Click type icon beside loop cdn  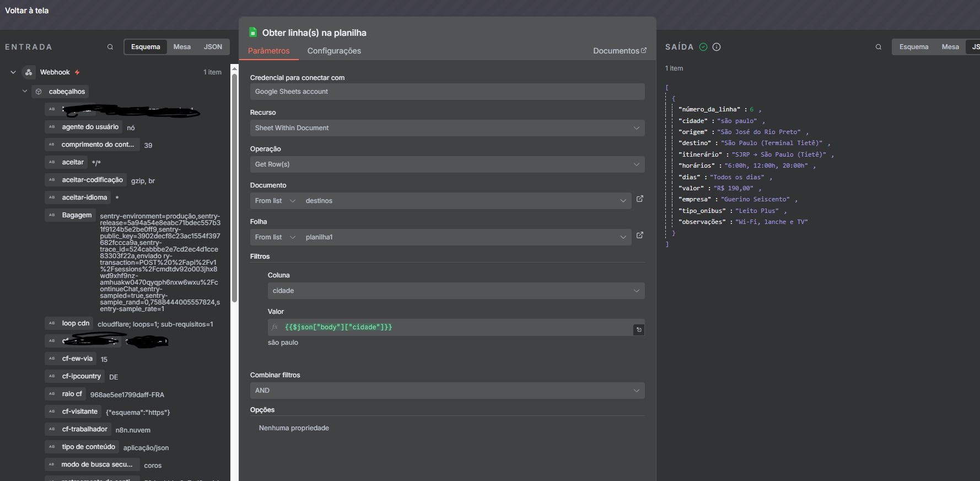(x=52, y=323)
